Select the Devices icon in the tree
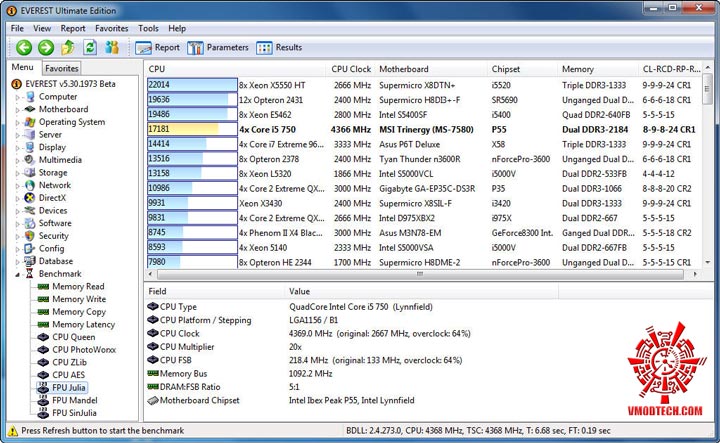 coord(30,211)
